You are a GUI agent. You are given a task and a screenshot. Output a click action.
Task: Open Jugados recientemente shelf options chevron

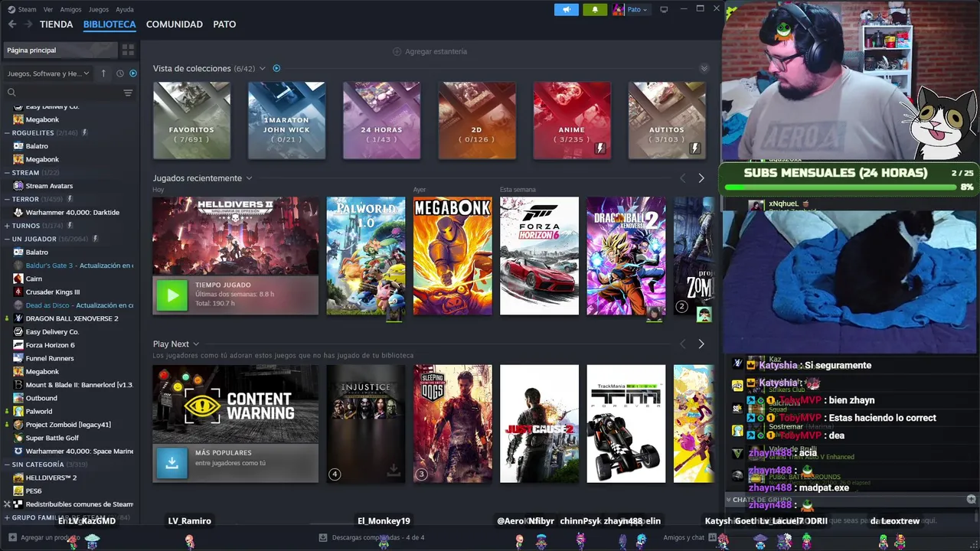click(249, 178)
